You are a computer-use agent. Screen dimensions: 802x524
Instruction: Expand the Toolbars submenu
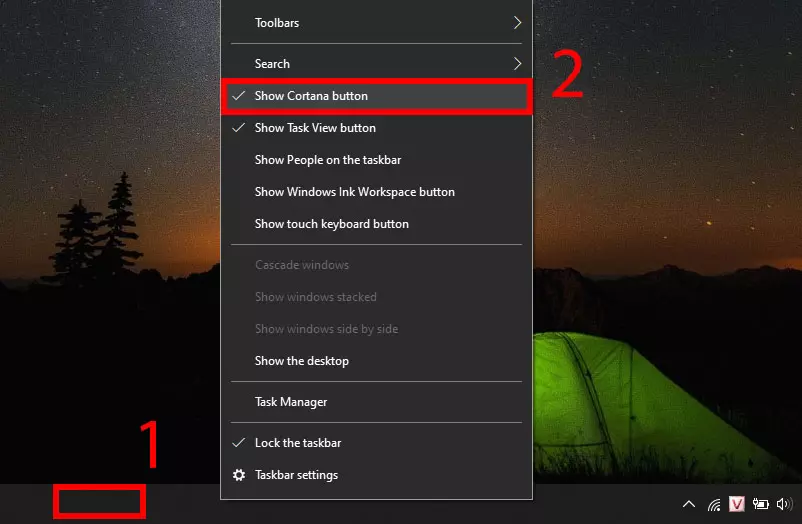coord(376,22)
